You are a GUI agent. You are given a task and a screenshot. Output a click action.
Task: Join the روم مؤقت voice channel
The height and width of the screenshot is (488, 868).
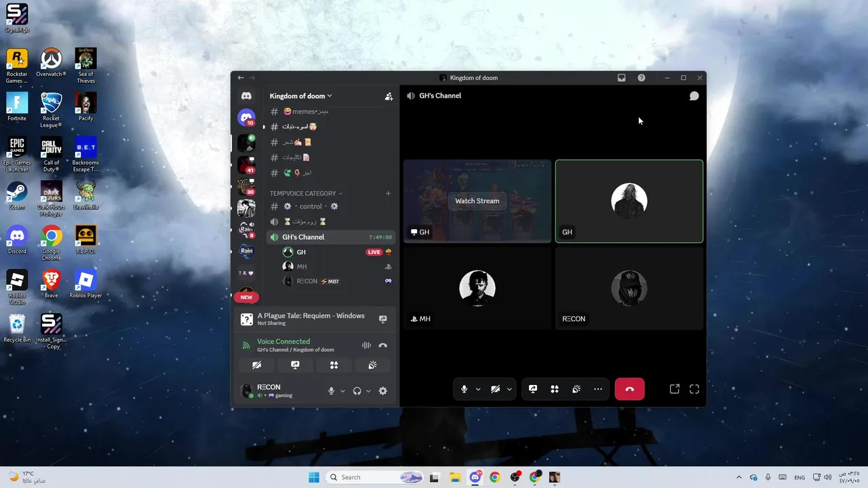coord(331,222)
